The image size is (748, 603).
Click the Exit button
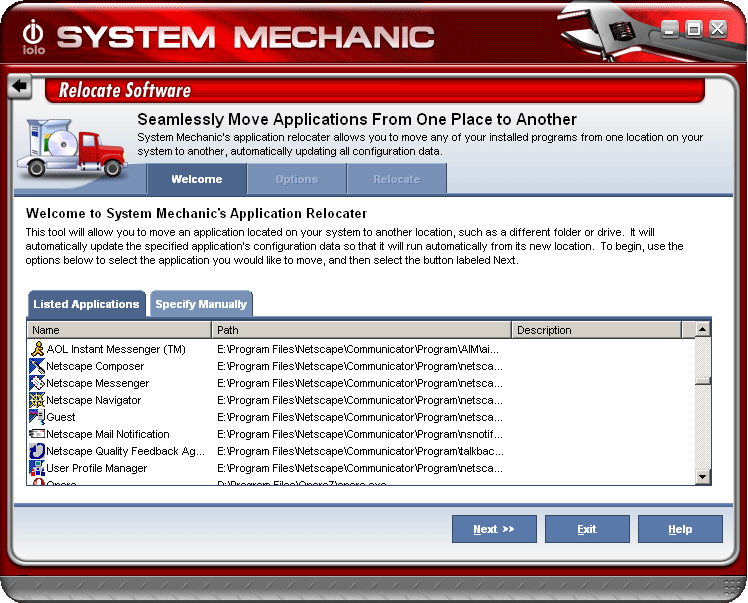click(587, 529)
